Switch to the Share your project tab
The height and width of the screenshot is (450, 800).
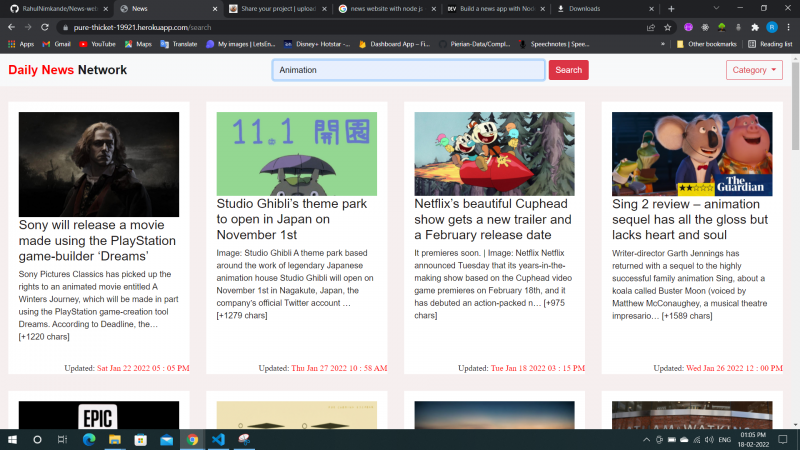(x=278, y=9)
